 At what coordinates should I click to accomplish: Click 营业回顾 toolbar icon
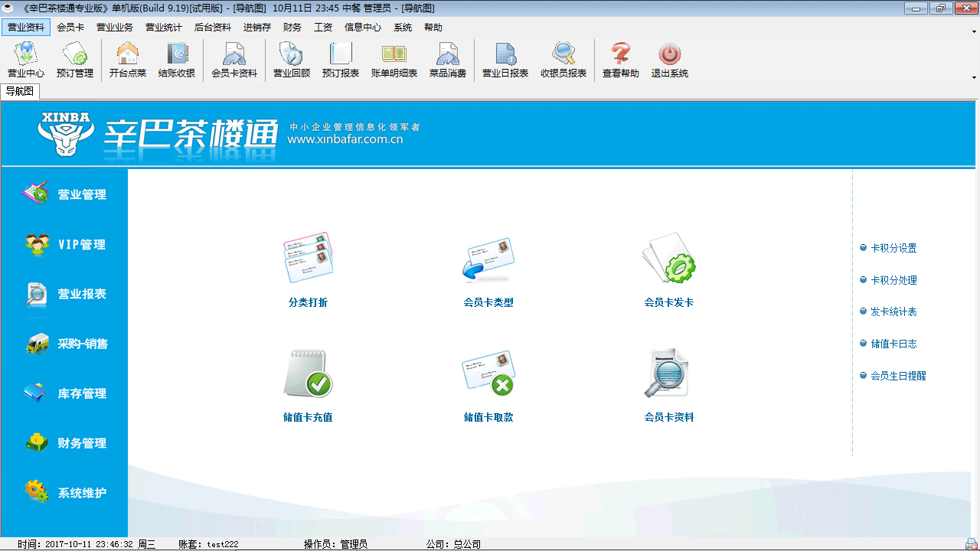pos(292,60)
